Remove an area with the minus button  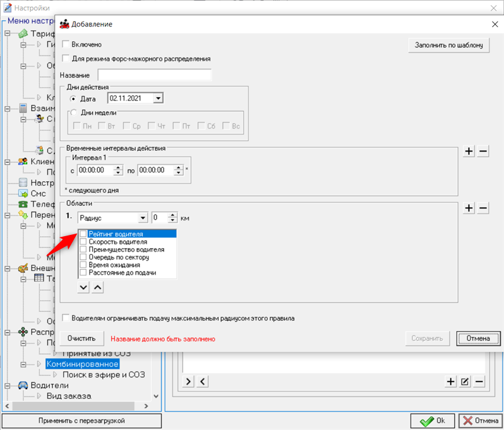[483, 208]
